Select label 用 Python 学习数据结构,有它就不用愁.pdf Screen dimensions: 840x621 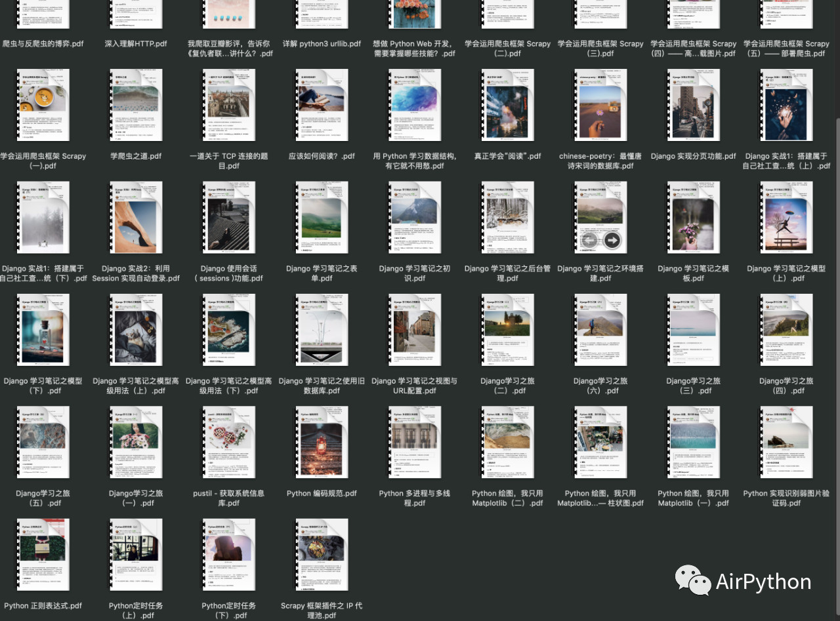tap(415, 161)
